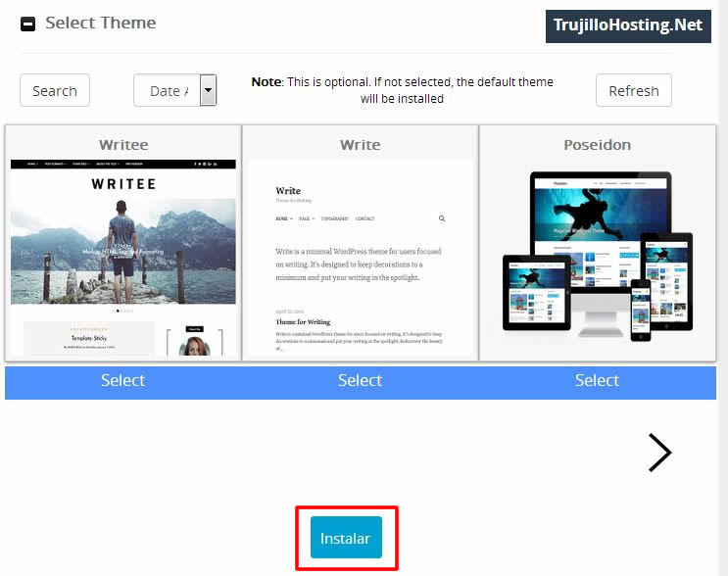This screenshot has width=728, height=576.
Task: Click the Writee theme title
Action: (x=122, y=144)
